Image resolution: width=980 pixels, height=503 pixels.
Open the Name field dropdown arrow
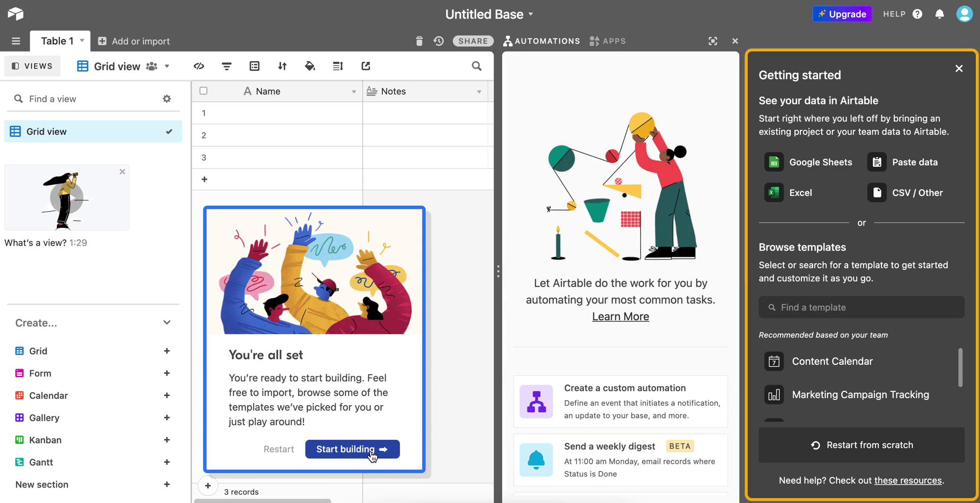(354, 92)
